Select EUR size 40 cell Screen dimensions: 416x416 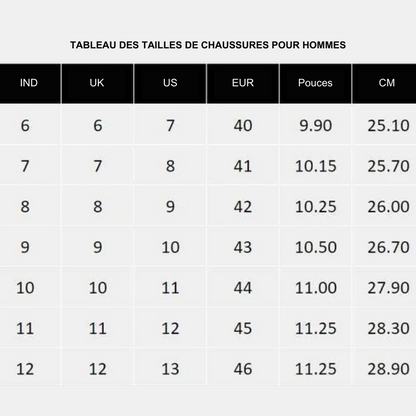[x=243, y=125]
